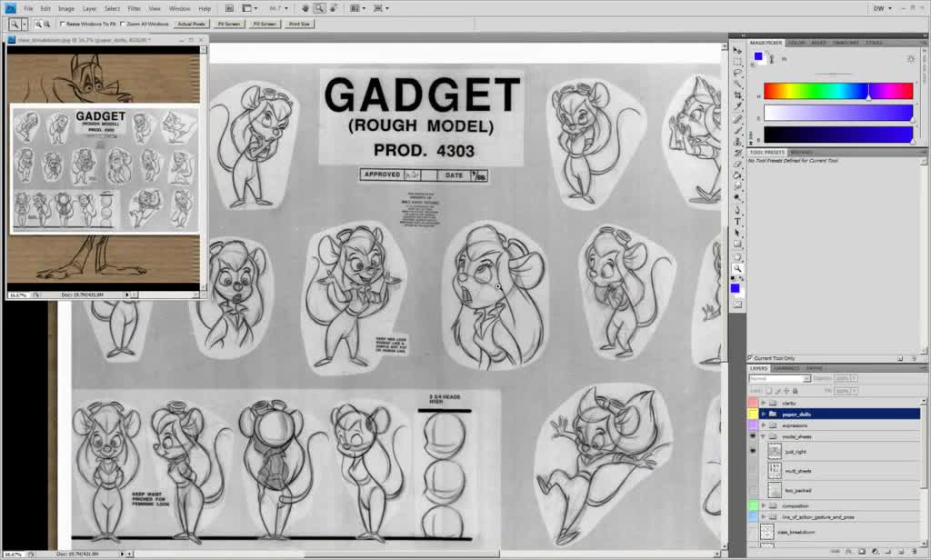931x560 pixels.
Task: Switch to the Swatches tab
Action: [x=846, y=43]
